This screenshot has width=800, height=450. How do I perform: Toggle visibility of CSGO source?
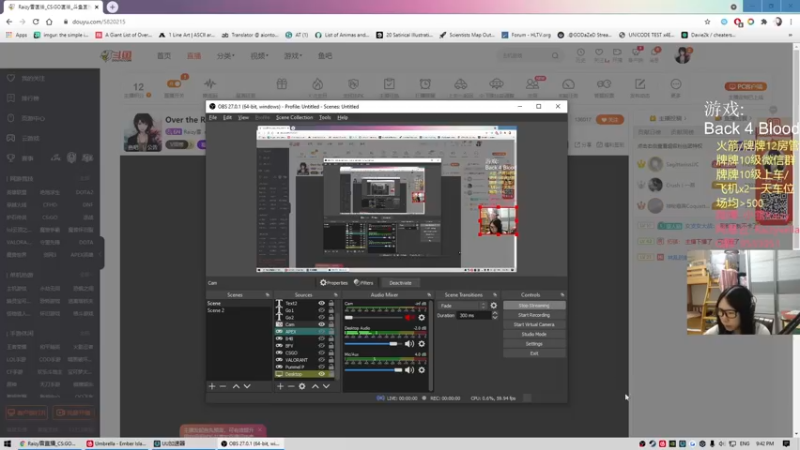pyautogui.click(x=321, y=353)
